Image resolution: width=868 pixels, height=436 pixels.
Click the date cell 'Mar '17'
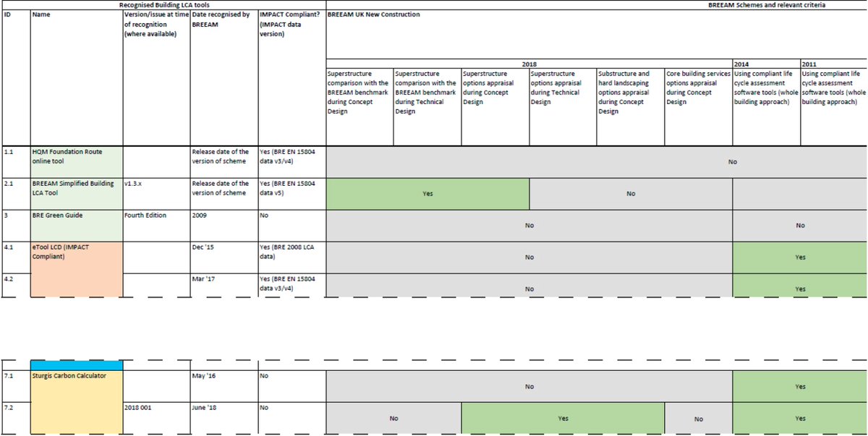(224, 285)
